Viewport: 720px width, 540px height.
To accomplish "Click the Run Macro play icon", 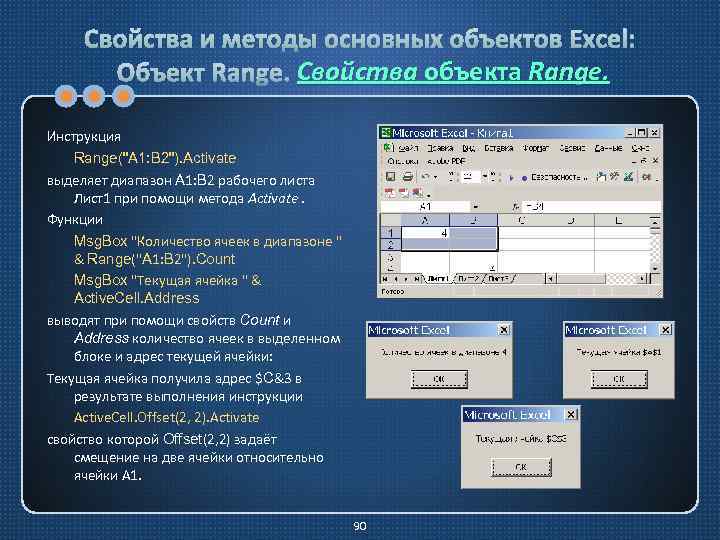I will 511,178.
